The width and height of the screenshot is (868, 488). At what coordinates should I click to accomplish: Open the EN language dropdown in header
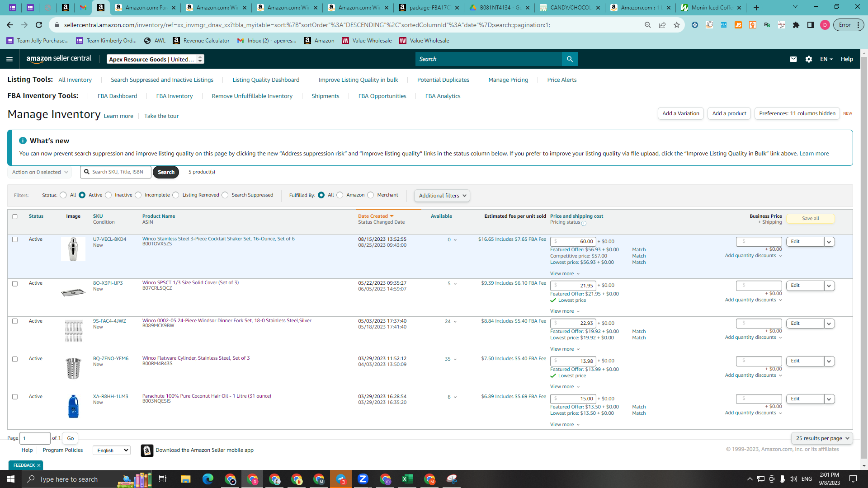click(x=826, y=59)
